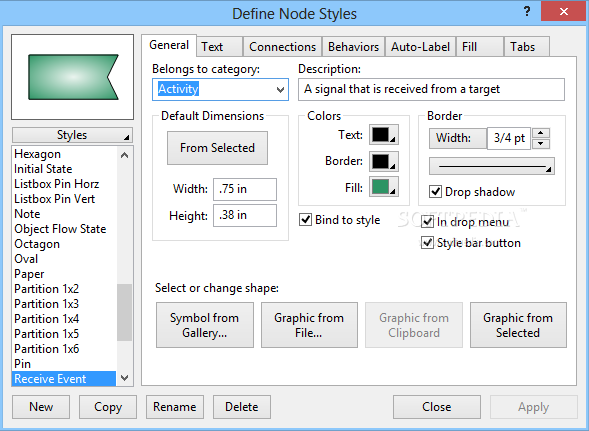This screenshot has height=431, width=589.
Task: Click the Rename button
Action: [x=175, y=407]
